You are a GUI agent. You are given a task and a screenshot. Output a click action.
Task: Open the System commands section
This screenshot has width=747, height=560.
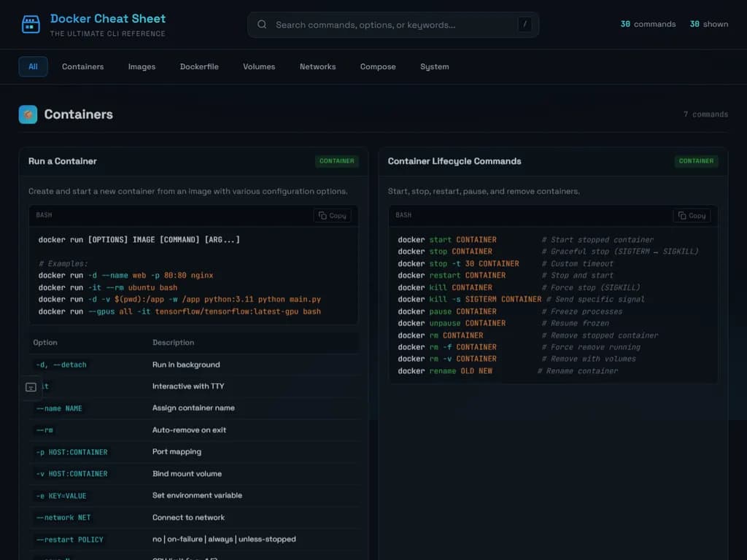pyautogui.click(x=434, y=66)
